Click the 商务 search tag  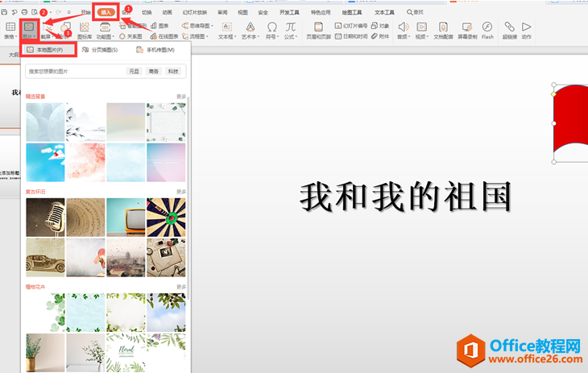[x=154, y=72]
